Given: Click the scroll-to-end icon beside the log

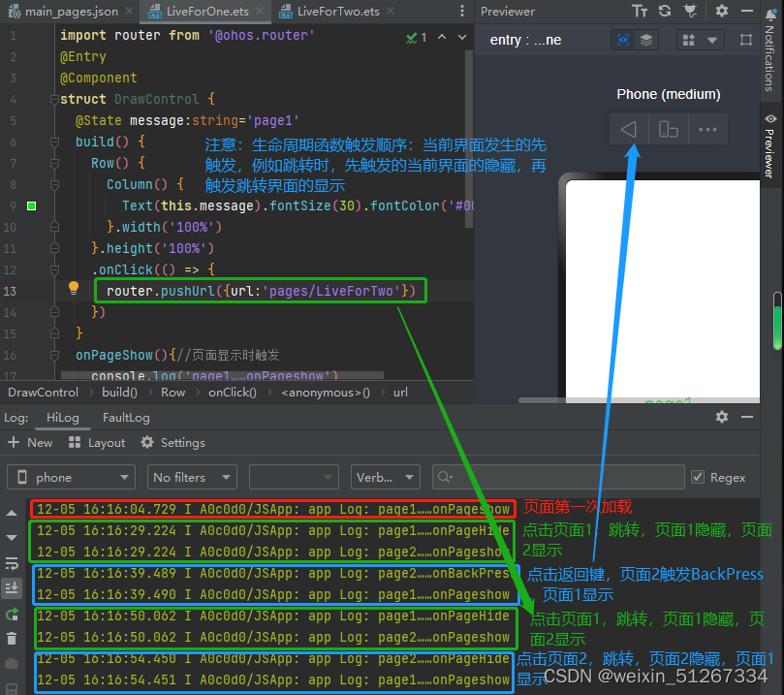Looking at the screenshot, I should pyautogui.click(x=13, y=587).
